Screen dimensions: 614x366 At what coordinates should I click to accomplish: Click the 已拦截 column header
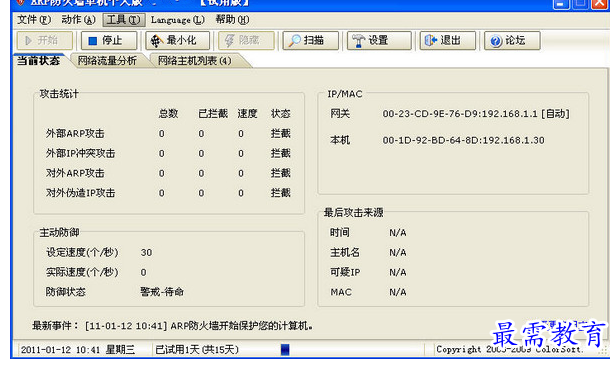click(213, 114)
